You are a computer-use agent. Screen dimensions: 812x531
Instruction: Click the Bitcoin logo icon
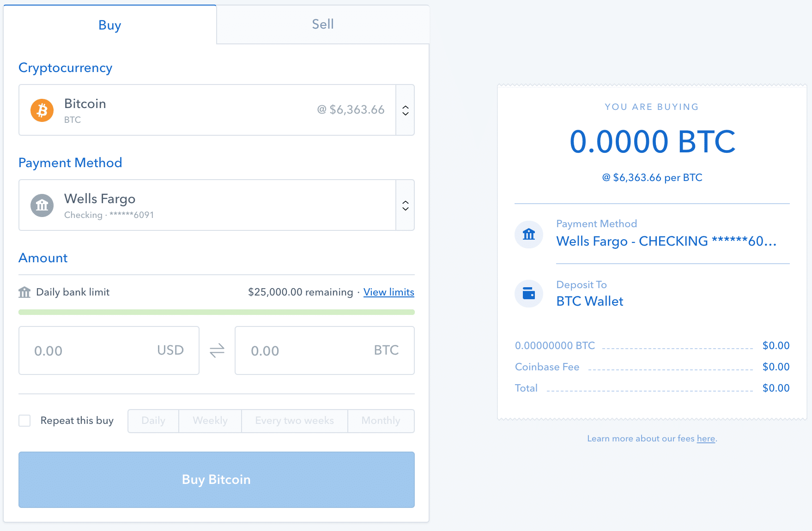pos(42,110)
